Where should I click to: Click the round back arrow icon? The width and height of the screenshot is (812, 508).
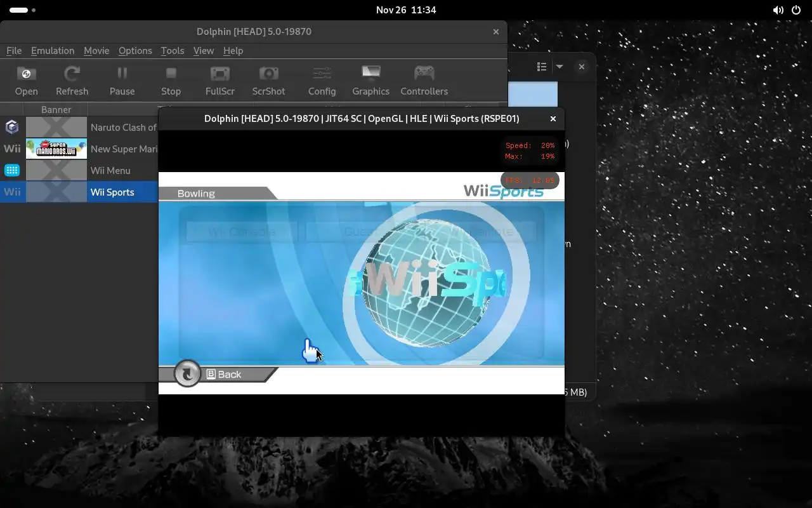click(187, 373)
